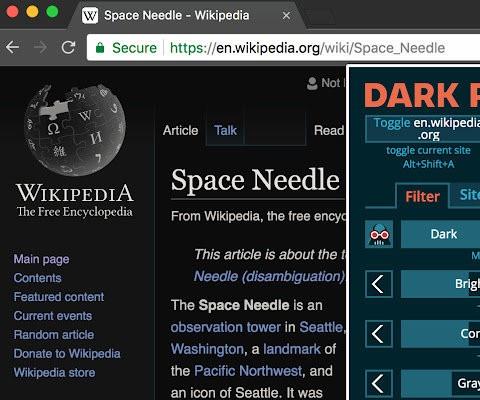Click the browser forward arrow
The height and width of the screenshot is (400, 480).
tap(40, 47)
